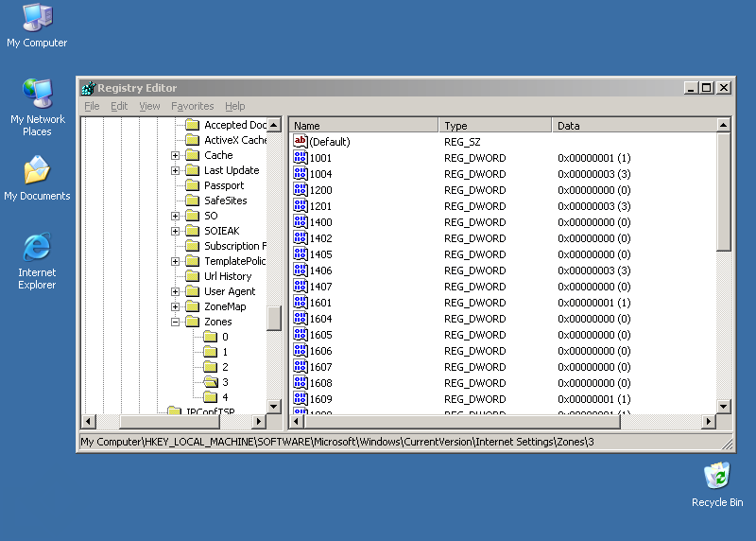Select the Accepted Documents key
756x541 pixels.
(x=234, y=125)
